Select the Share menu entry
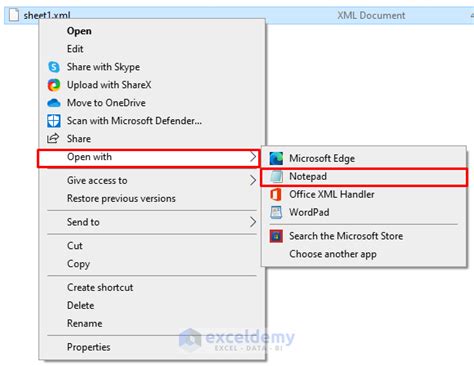This screenshot has height=366, width=474. click(x=152, y=139)
